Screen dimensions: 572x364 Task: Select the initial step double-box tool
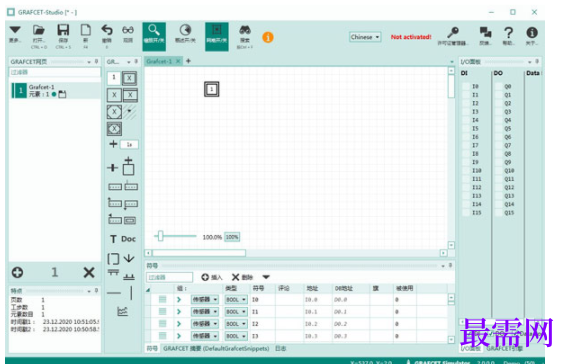(129, 78)
